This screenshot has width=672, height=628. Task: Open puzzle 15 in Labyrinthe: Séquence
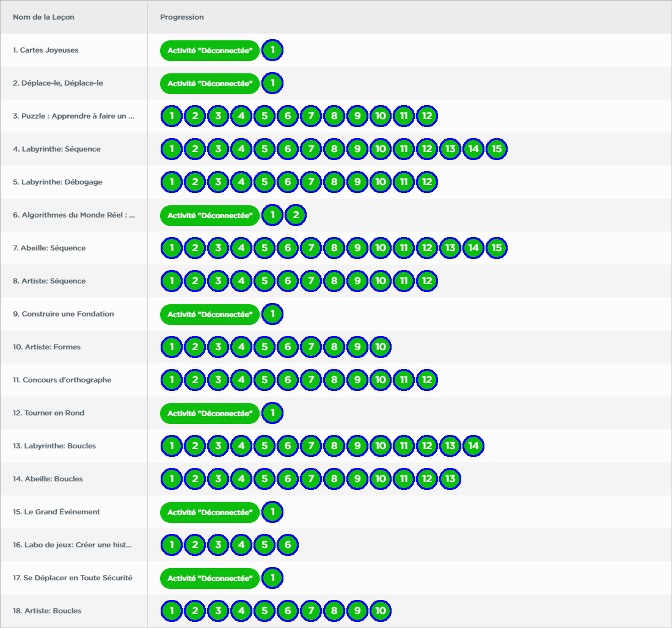(x=497, y=149)
